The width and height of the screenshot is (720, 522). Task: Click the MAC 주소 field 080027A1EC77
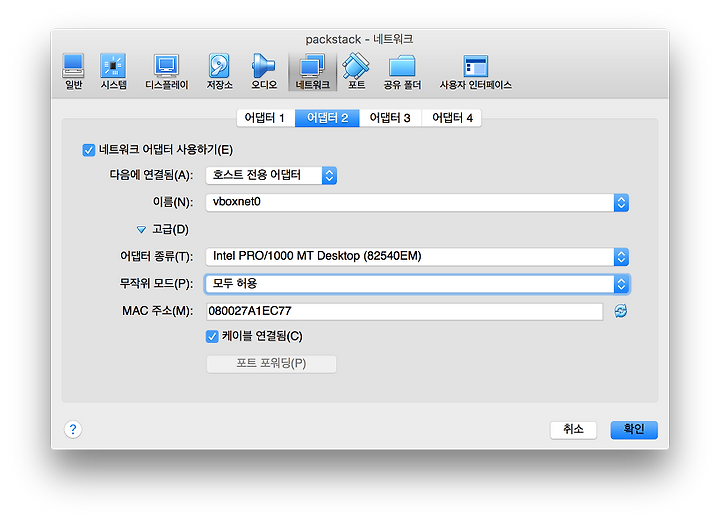pos(405,311)
